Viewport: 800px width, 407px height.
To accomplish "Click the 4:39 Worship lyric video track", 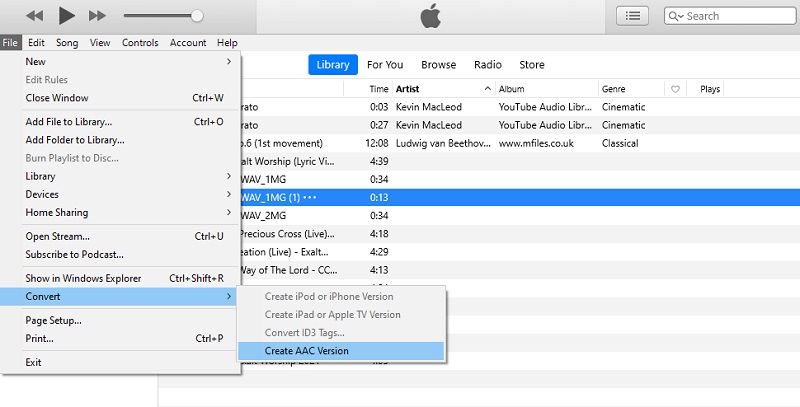I will click(520, 161).
